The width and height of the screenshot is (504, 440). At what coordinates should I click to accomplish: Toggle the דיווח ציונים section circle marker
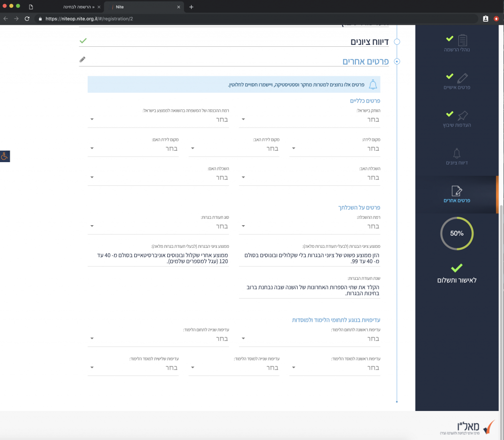397,42
